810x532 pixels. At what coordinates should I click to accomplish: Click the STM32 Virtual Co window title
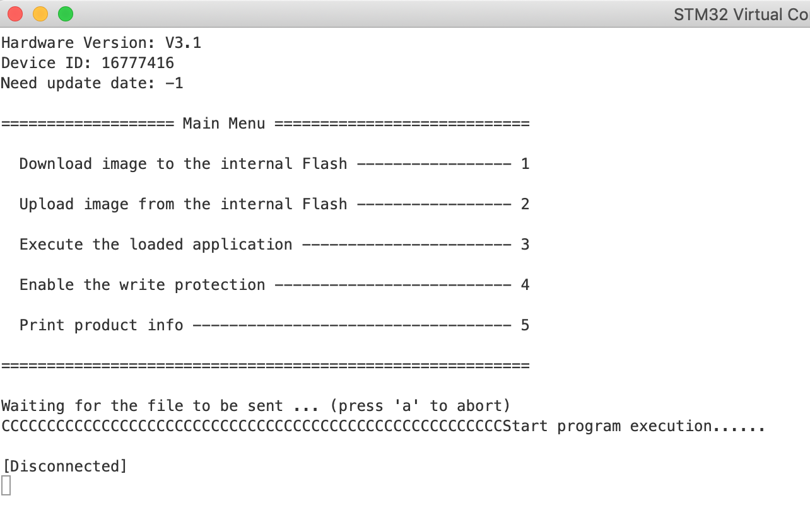coord(741,14)
